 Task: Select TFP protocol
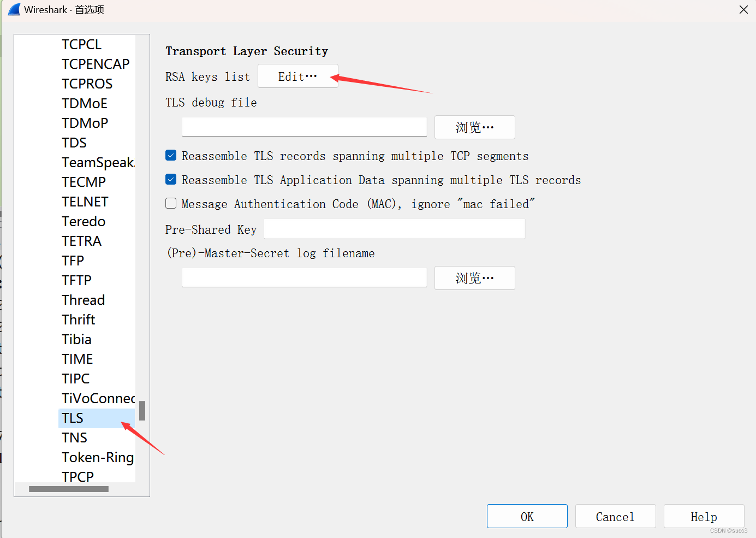tap(73, 261)
